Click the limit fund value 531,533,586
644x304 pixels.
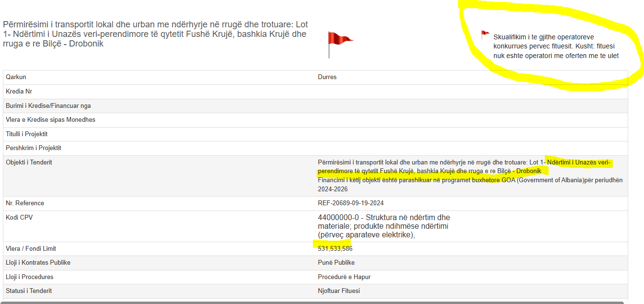335,249
